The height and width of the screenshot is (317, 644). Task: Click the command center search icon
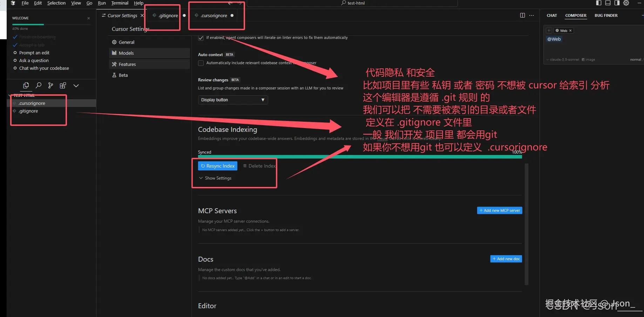click(x=344, y=3)
